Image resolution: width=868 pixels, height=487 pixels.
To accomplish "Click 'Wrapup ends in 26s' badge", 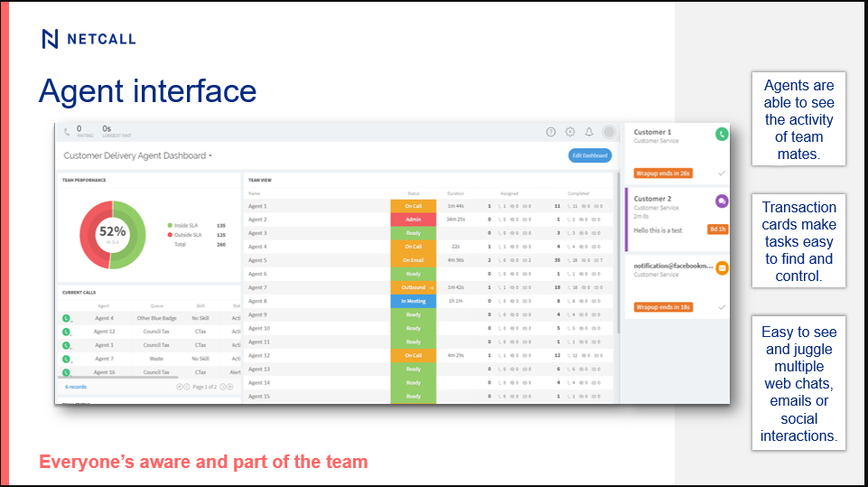I will pyautogui.click(x=663, y=173).
